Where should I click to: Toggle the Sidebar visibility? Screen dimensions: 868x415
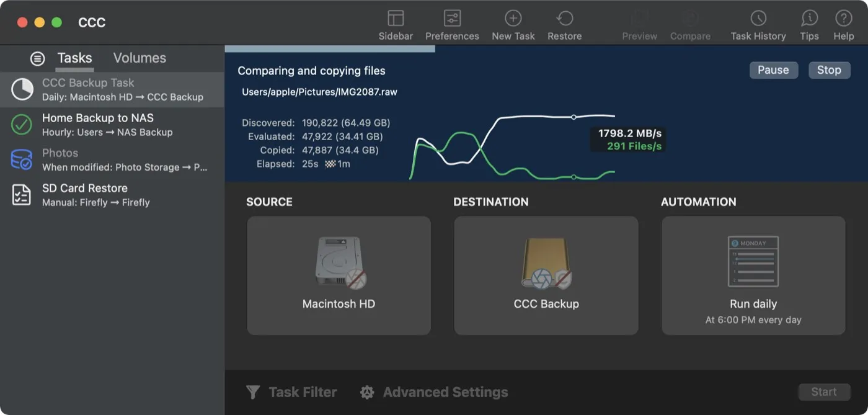point(396,23)
